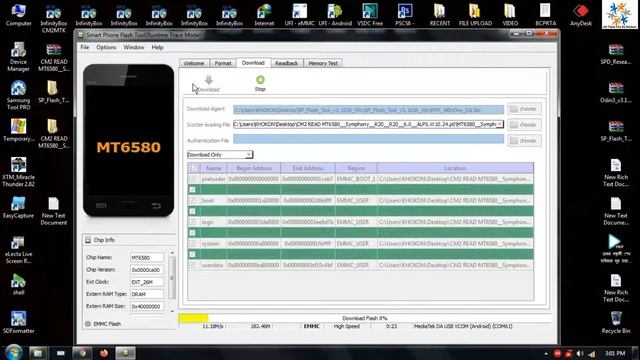
Task: Toggle the select-all checkbox in table header
Action: coord(194,168)
